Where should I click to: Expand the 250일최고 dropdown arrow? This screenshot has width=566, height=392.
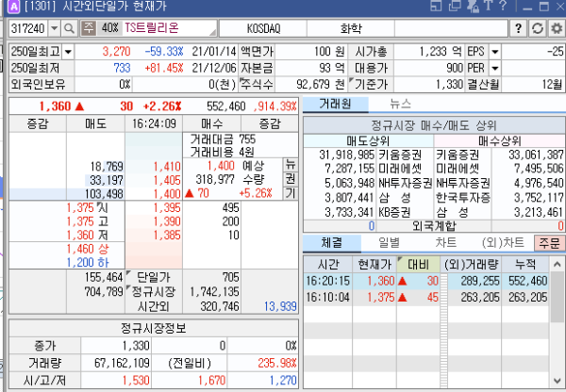[68, 52]
